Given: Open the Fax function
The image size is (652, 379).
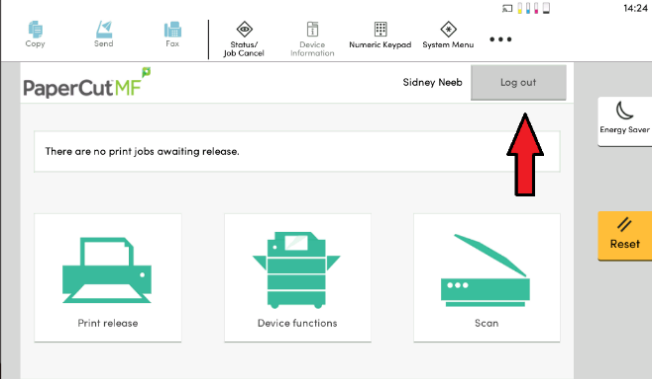Looking at the screenshot, I should (172, 34).
